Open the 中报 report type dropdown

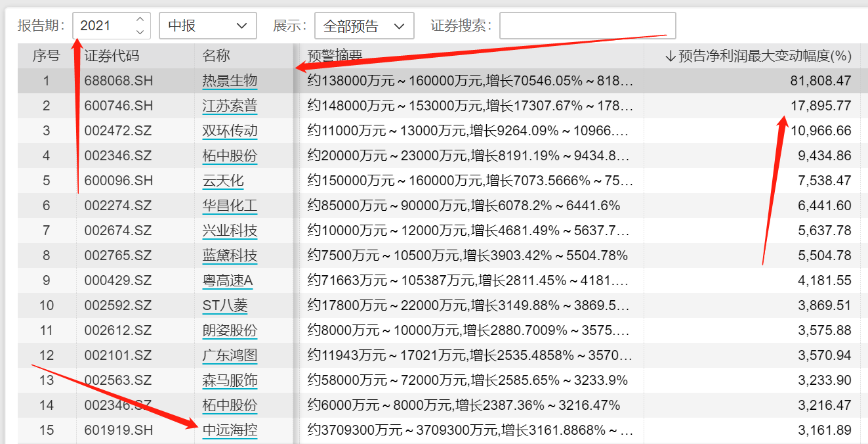(207, 26)
